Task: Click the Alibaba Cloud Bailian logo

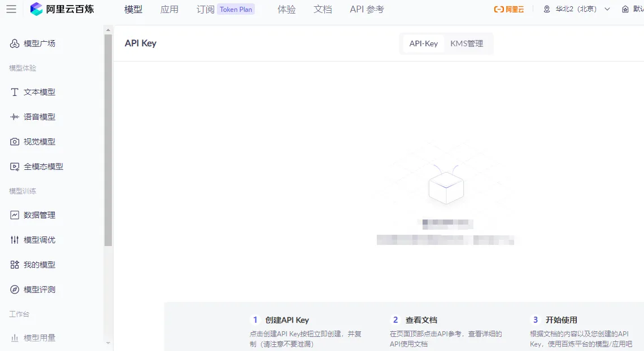Action: click(x=62, y=9)
